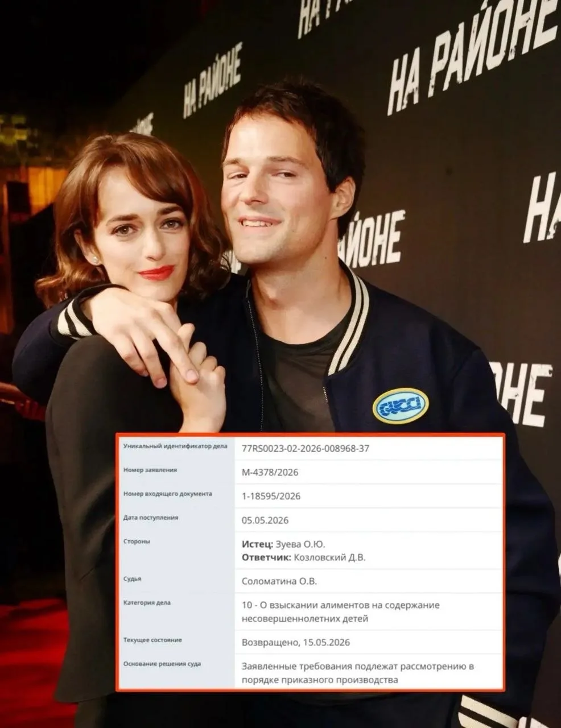Viewport: 561px width, 728px height.
Task: Click the label 'Номер входящего документа'
Action: point(168,494)
